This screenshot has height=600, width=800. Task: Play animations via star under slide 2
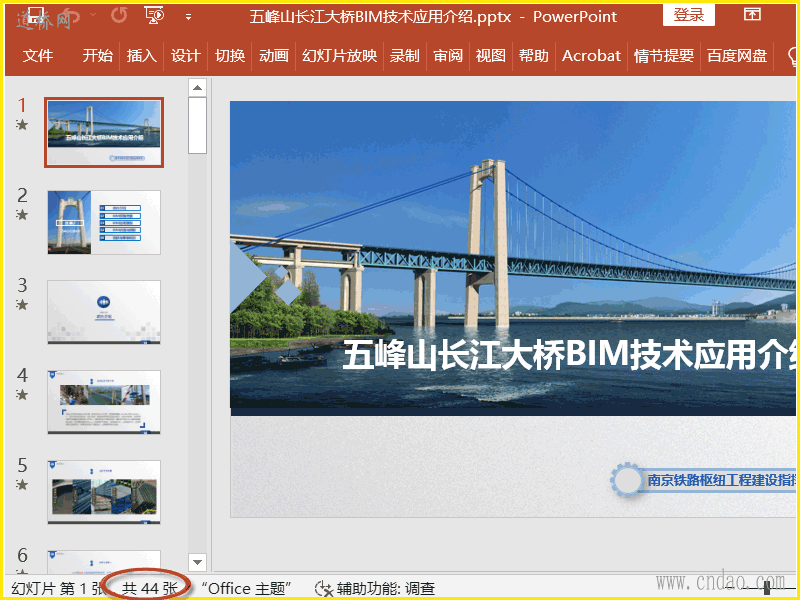[22, 214]
